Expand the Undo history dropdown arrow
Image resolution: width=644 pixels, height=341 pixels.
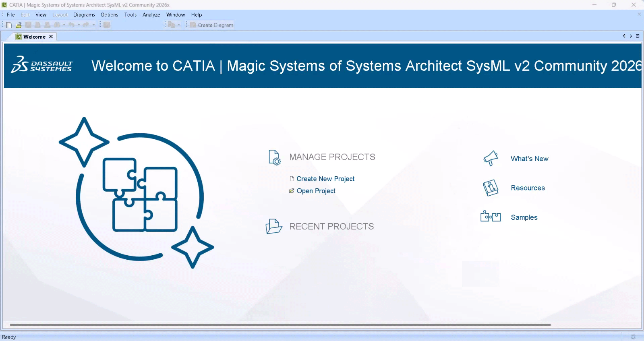(x=79, y=25)
